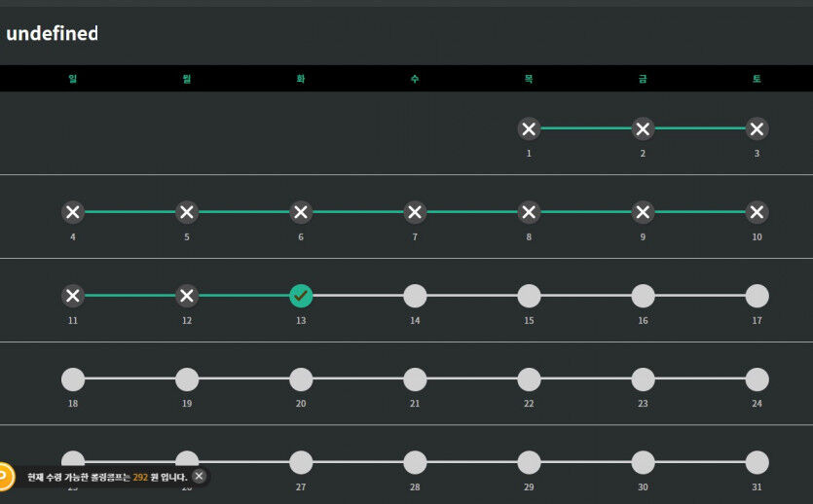Click the date number 10 label
813x504 pixels.
point(757,236)
